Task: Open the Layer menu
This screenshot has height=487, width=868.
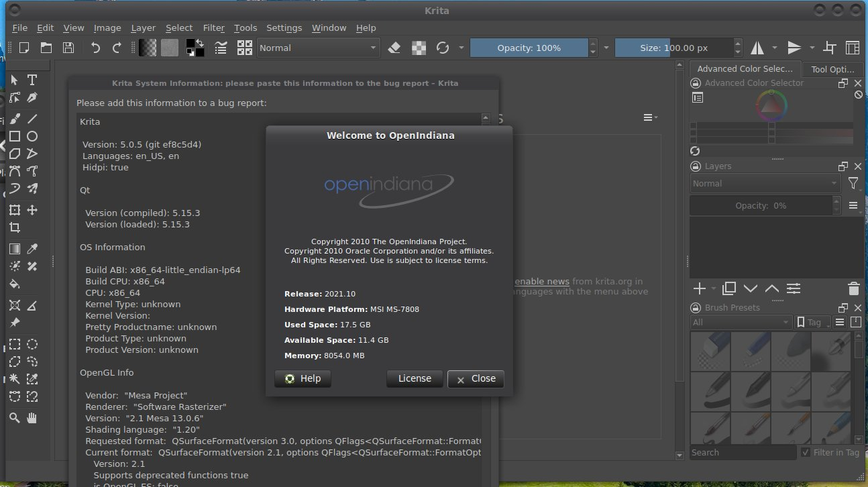Action: click(x=143, y=28)
